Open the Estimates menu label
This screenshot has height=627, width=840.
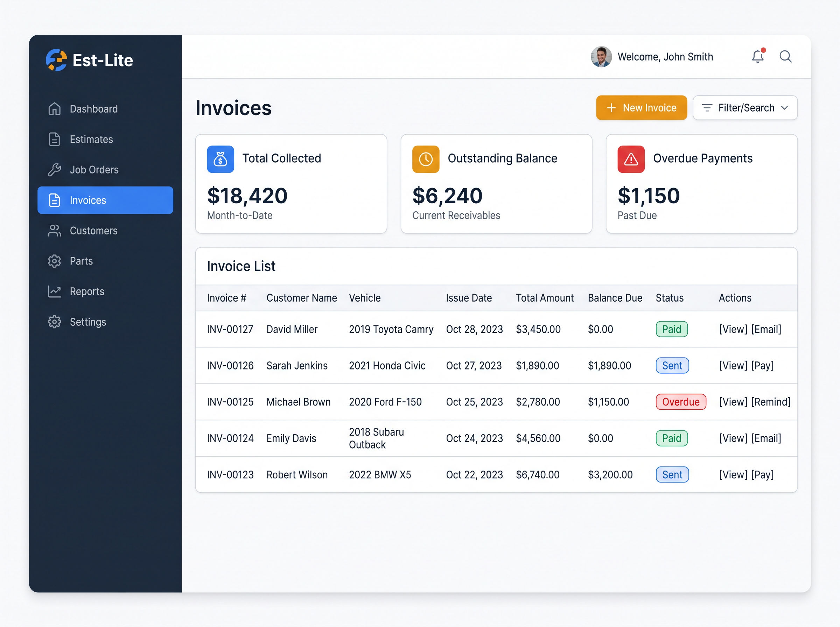pyautogui.click(x=91, y=139)
